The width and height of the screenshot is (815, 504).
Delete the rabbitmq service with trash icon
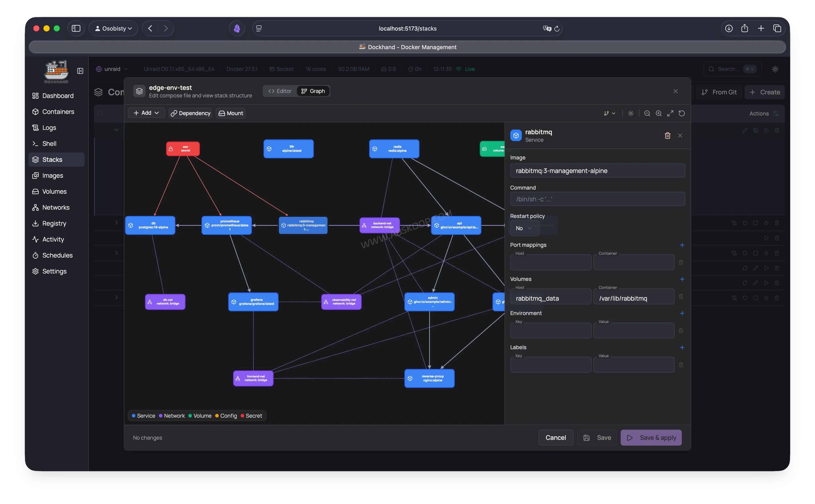click(667, 136)
